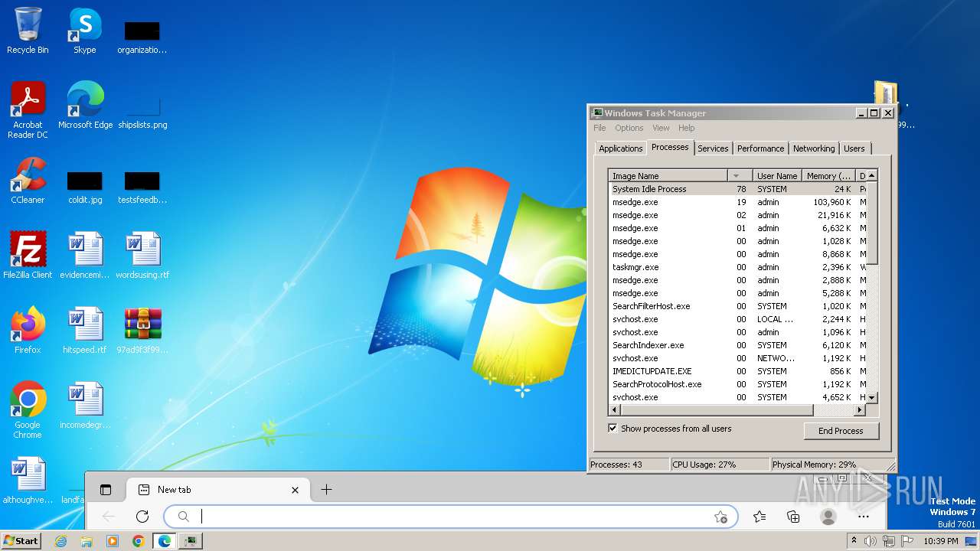Select the System Idle Process row
980x551 pixels.
(x=737, y=189)
